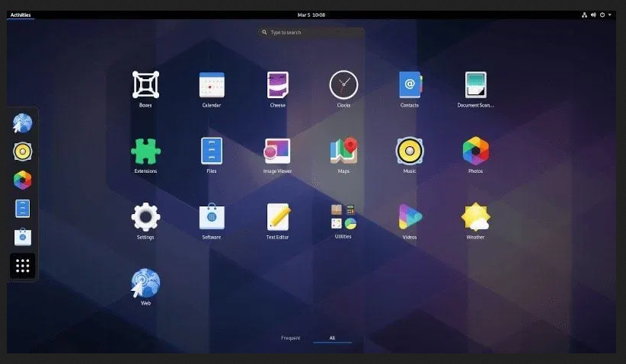This screenshot has width=626, height=364.
Task: Click the Type to search field
Action: pos(311,32)
